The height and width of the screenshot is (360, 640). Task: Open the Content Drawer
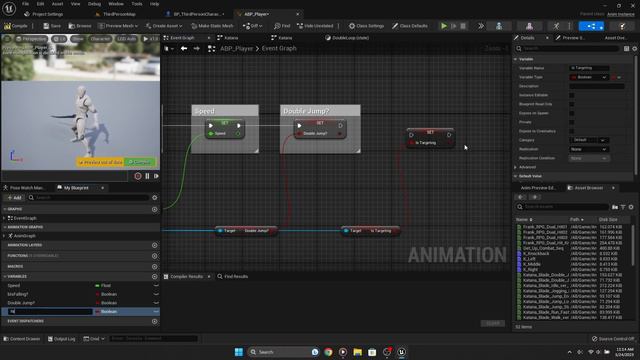click(22, 339)
